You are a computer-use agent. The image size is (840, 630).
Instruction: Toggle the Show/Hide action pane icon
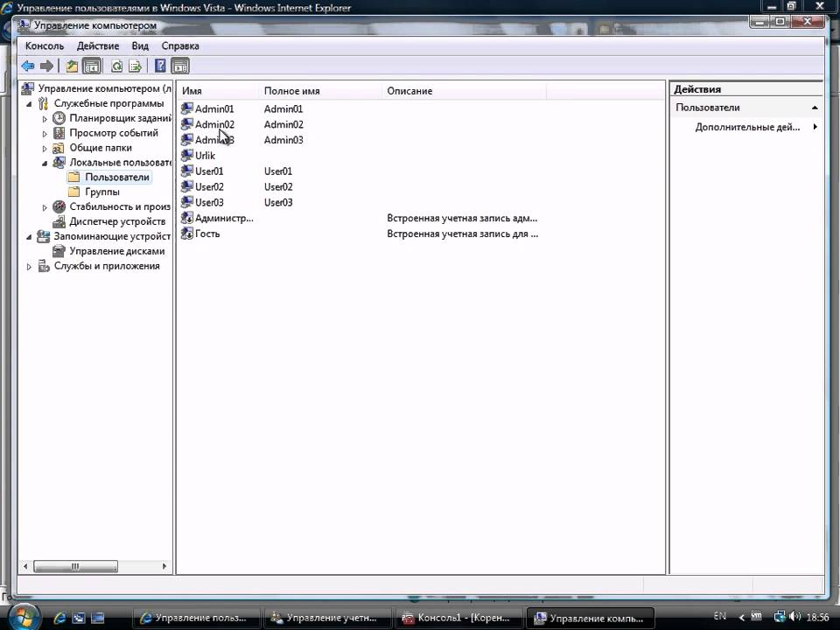click(x=180, y=66)
